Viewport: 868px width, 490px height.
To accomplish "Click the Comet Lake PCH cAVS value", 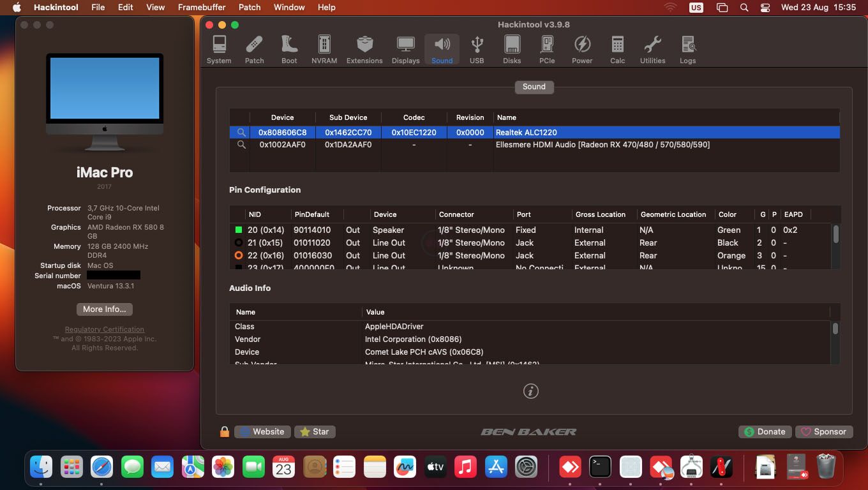I will [424, 352].
